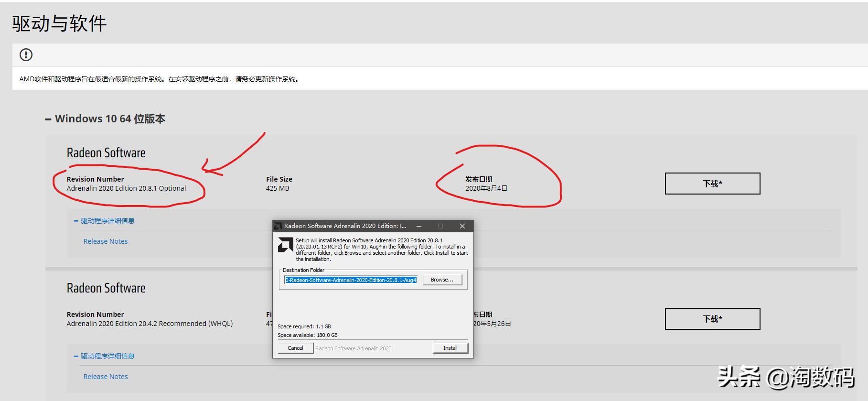
Task: Click the installer setup description text
Action: click(382, 249)
